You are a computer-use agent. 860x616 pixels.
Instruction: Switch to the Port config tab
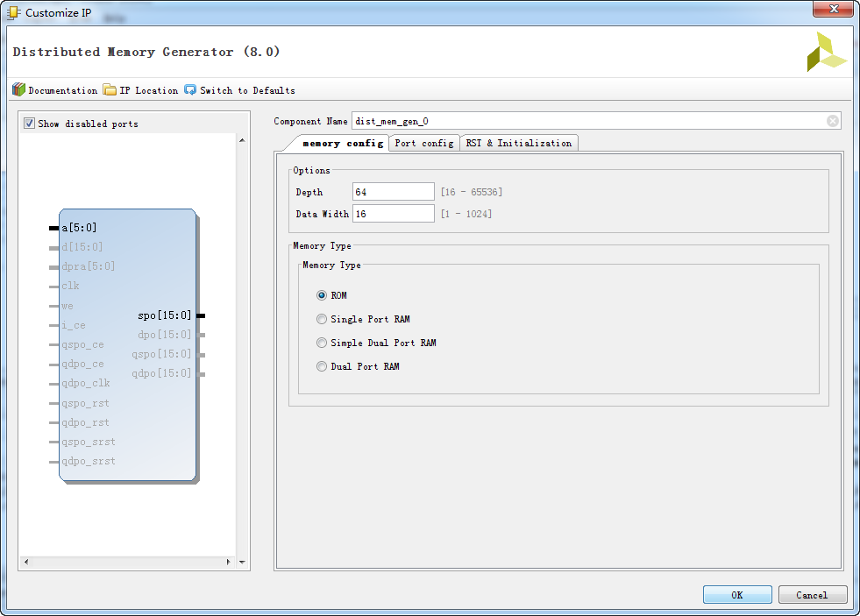(x=423, y=143)
